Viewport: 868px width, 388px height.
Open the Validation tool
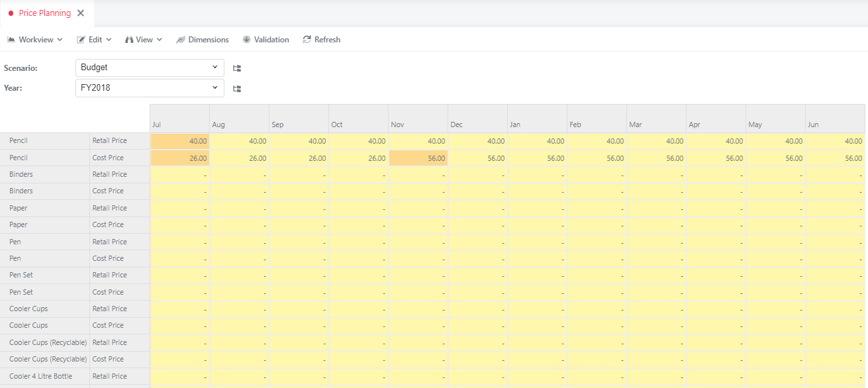pyautogui.click(x=265, y=40)
